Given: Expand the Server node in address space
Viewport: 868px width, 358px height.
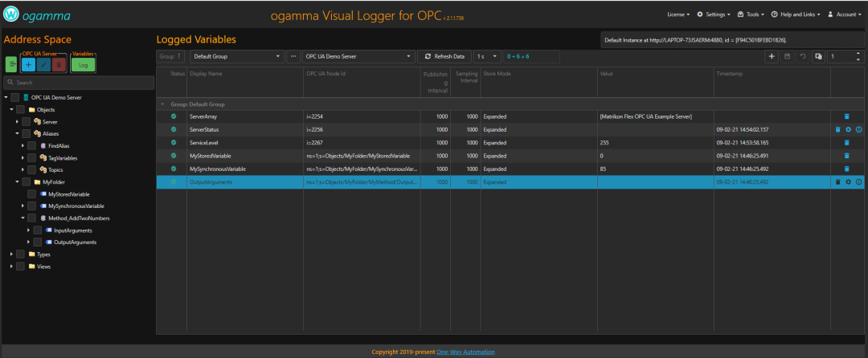Looking at the screenshot, I should 17,121.
